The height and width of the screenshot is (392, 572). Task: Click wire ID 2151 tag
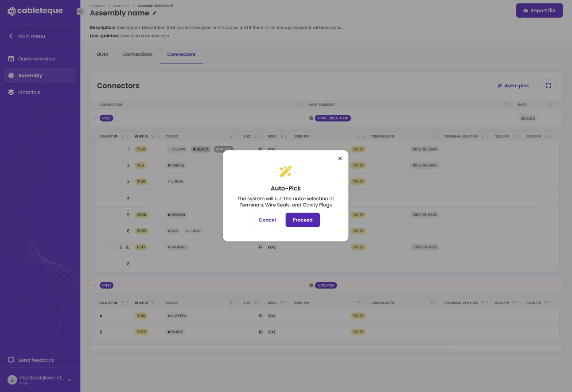point(141,165)
